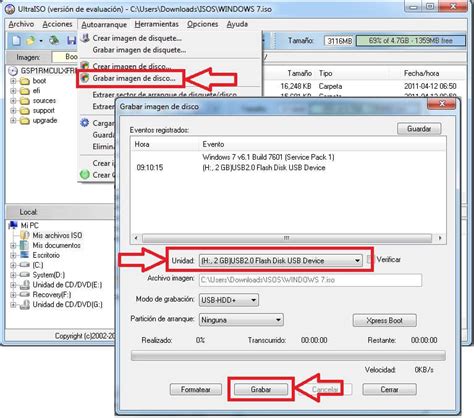The height and width of the screenshot is (418, 474).
Task: Click the Open file toolbar icon
Action: click(x=30, y=41)
